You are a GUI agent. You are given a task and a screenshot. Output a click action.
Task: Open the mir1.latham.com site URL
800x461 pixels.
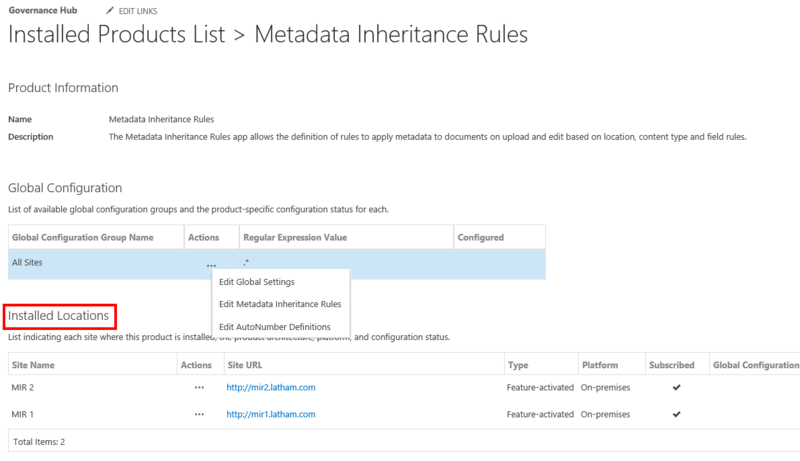[270, 413]
